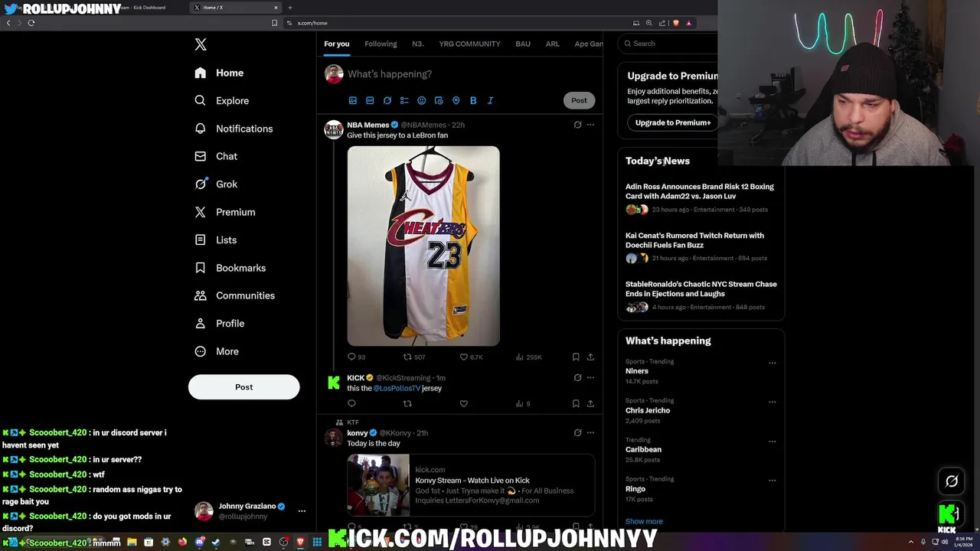Reply to the KICK post
This screenshot has height=551, width=980.
[x=351, y=403]
